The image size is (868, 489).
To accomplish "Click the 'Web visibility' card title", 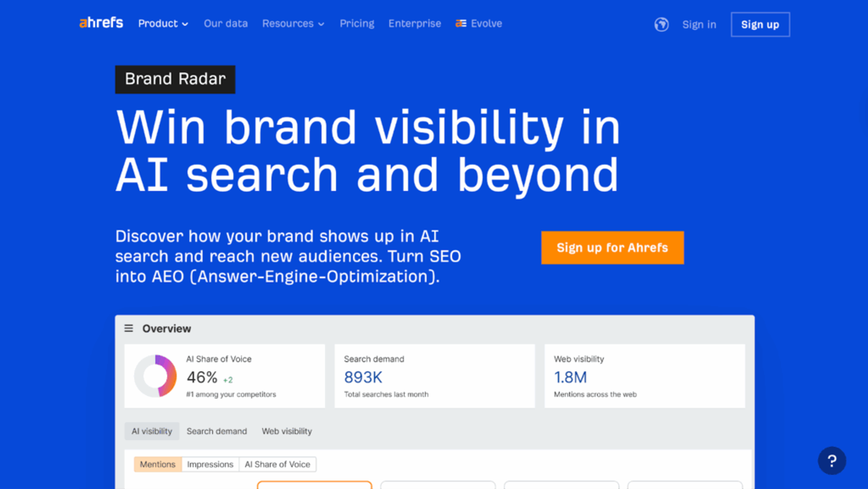I will click(579, 359).
